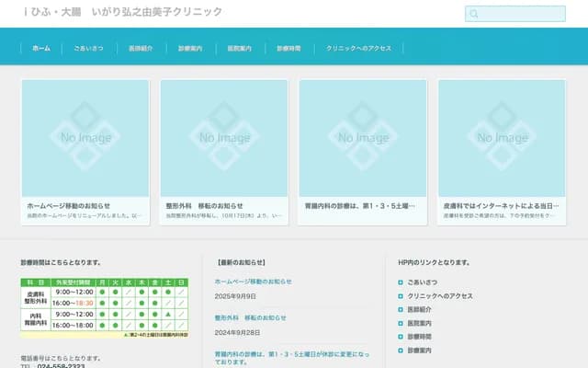The image size is (588, 368).
Task: Click the magnifier icon in the search box
Action: coord(474,14)
